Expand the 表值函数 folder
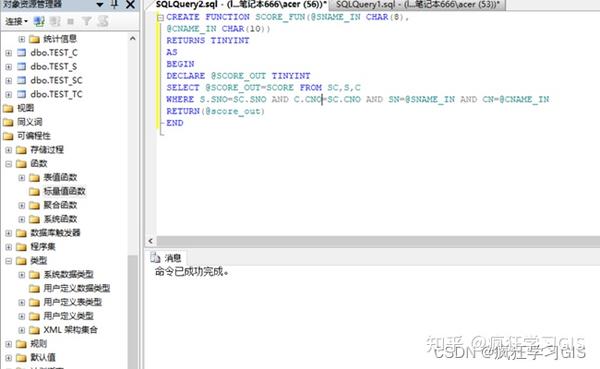Viewport: 600px width, 369px height. 22,178
